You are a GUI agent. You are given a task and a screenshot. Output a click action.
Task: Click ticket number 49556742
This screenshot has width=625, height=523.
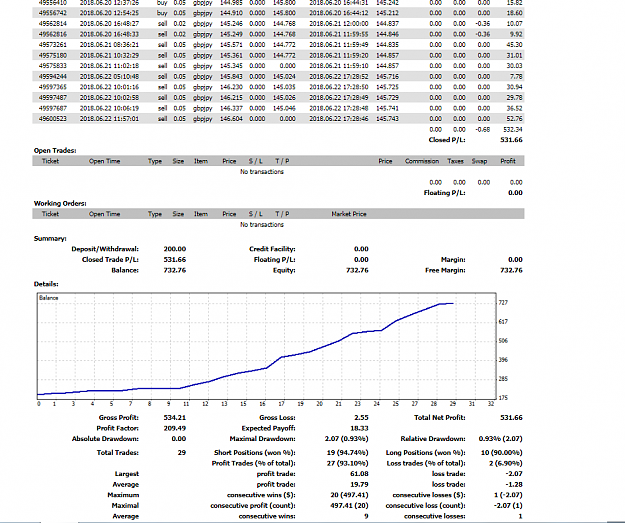pyautogui.click(x=53, y=13)
